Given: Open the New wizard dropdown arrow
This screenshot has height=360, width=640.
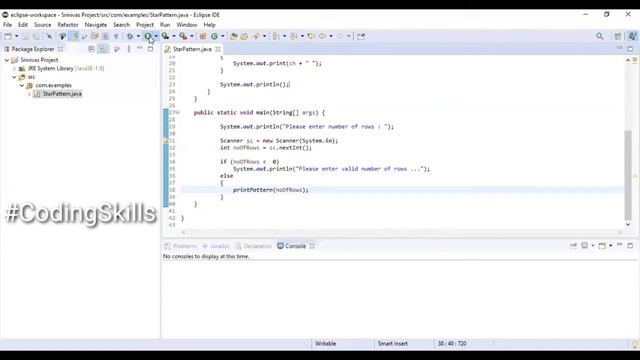Looking at the screenshot, I should pos(16,36).
